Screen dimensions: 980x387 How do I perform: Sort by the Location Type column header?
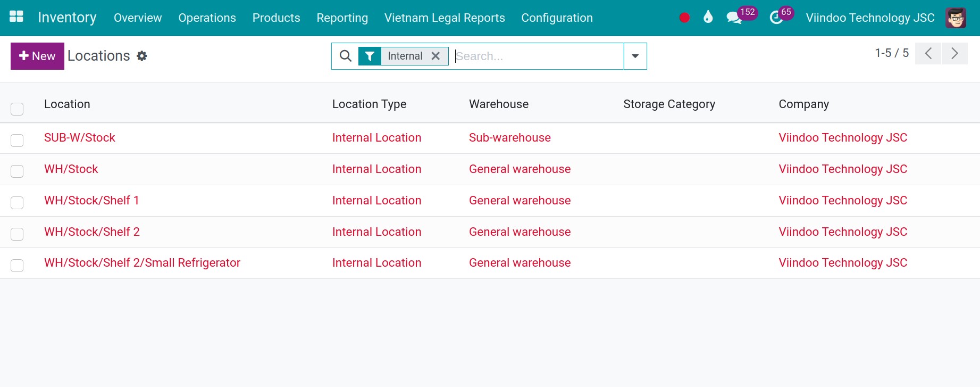pos(369,104)
